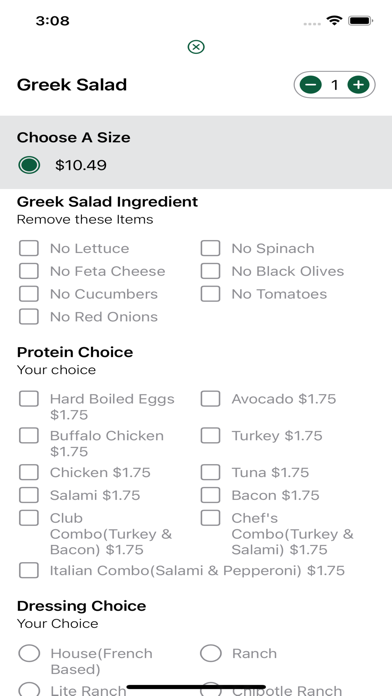Add Bacon $1.75 protein
This screenshot has height=696, width=392.
tap(210, 495)
